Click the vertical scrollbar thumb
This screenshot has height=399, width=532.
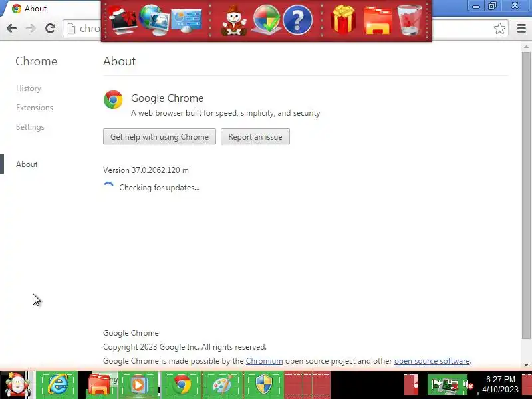(526, 195)
